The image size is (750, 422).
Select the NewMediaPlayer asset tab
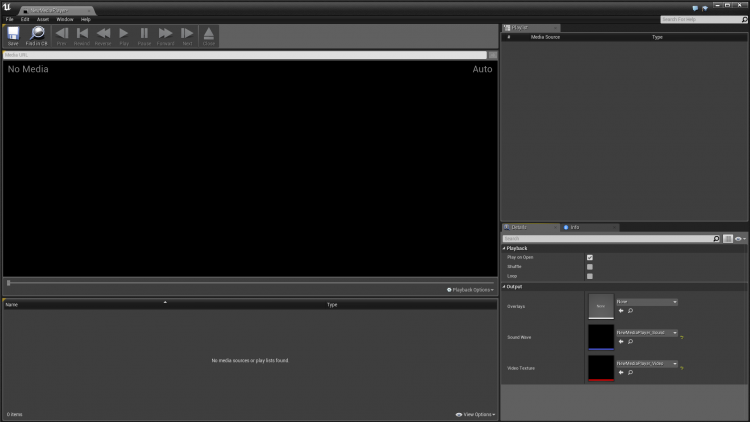tap(56, 11)
